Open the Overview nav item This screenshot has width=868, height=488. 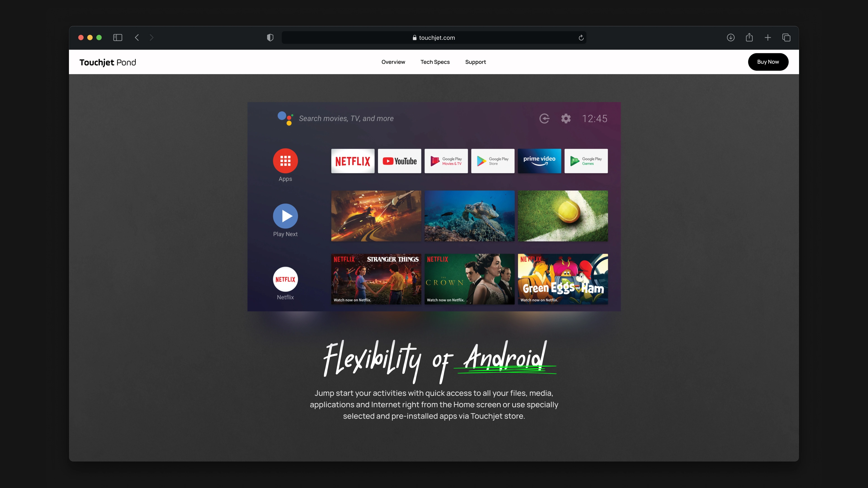tap(393, 62)
